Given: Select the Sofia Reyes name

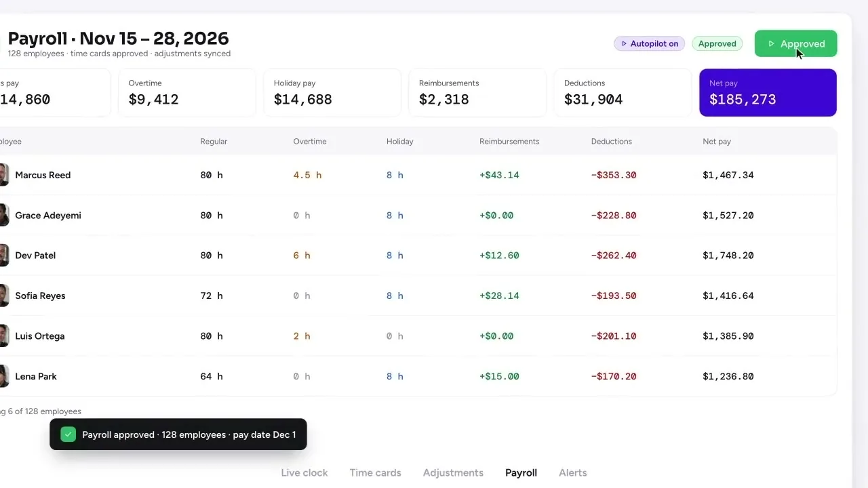Looking at the screenshot, I should (x=40, y=296).
